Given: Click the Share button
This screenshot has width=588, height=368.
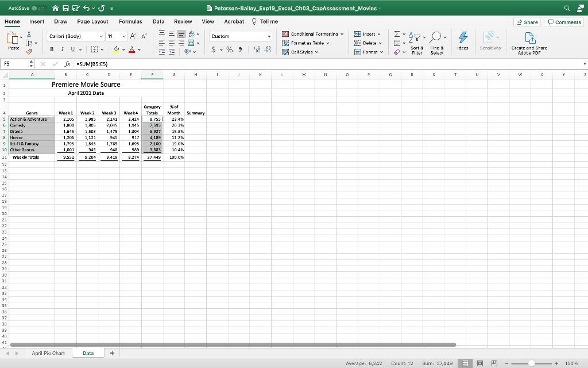Looking at the screenshot, I should [527, 22].
